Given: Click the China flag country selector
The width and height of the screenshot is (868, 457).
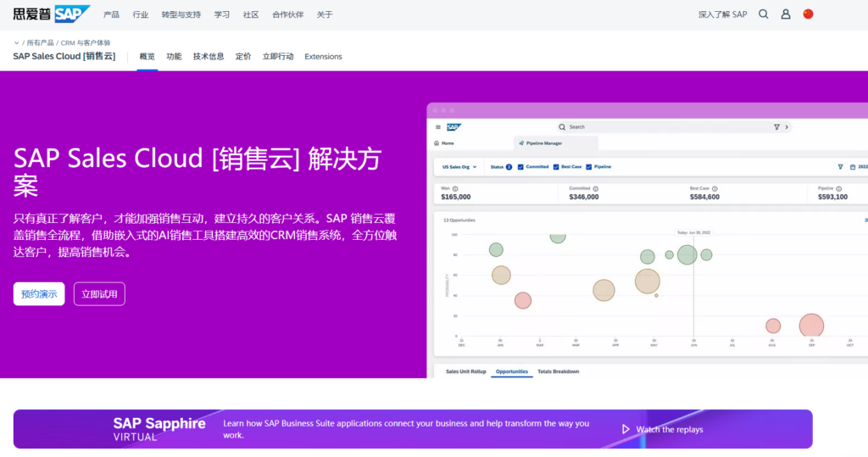Looking at the screenshot, I should (x=808, y=14).
